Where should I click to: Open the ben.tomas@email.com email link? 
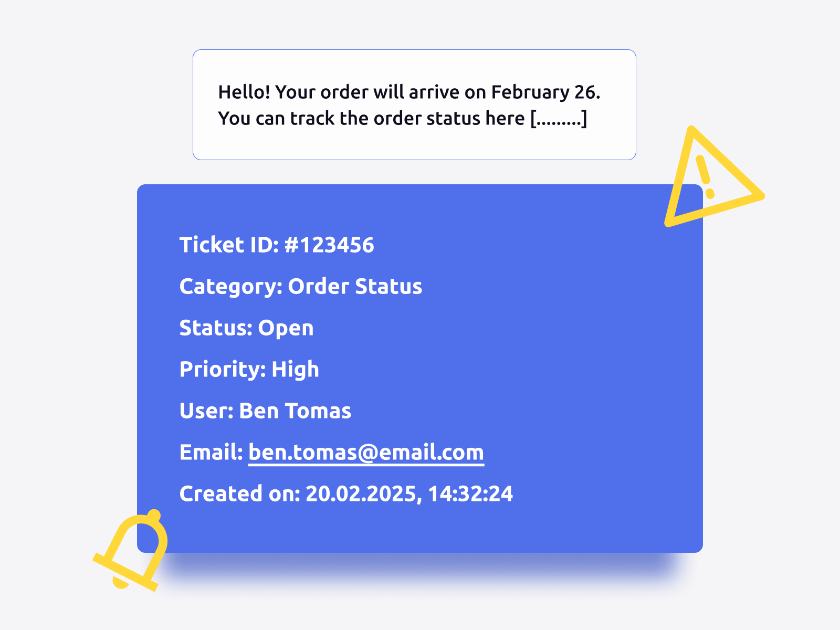[366, 453]
